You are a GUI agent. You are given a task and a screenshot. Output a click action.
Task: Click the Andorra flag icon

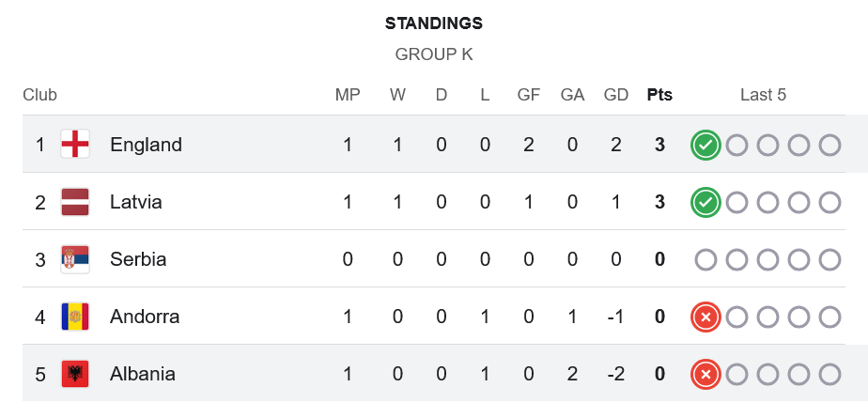[75, 317]
